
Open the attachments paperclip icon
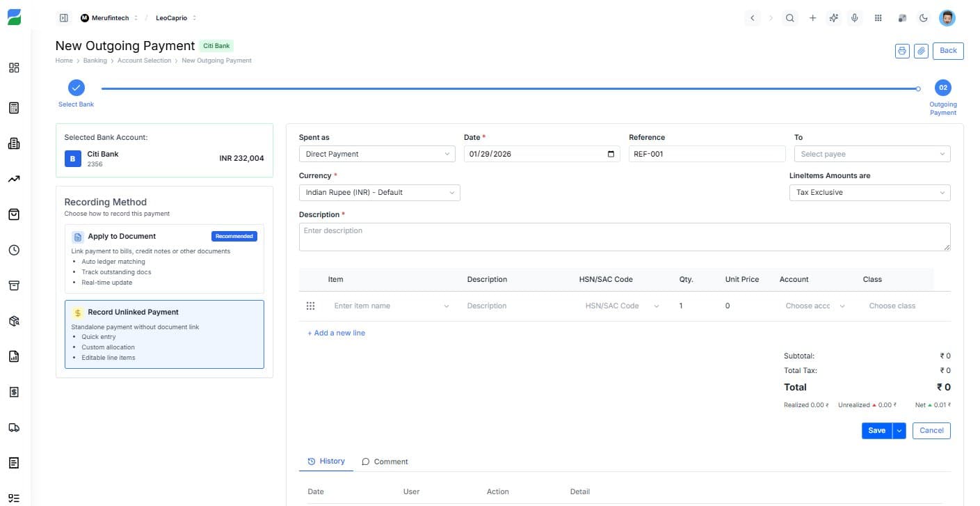921,50
